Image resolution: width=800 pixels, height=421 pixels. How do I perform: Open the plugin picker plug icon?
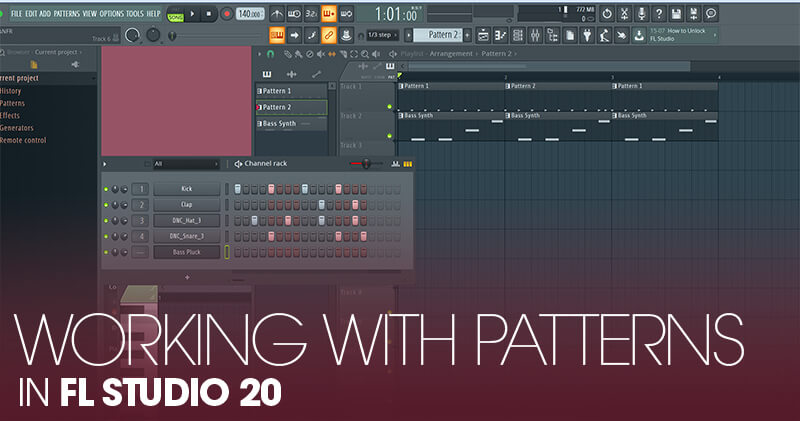coord(587,35)
